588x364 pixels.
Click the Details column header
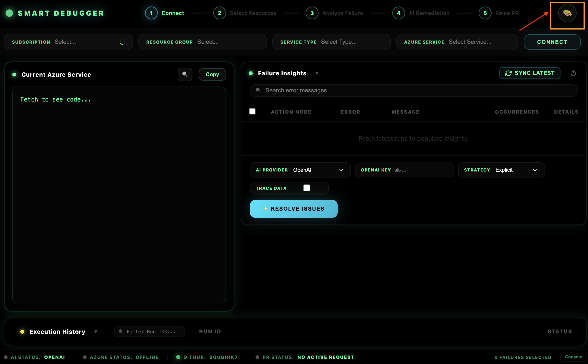566,112
